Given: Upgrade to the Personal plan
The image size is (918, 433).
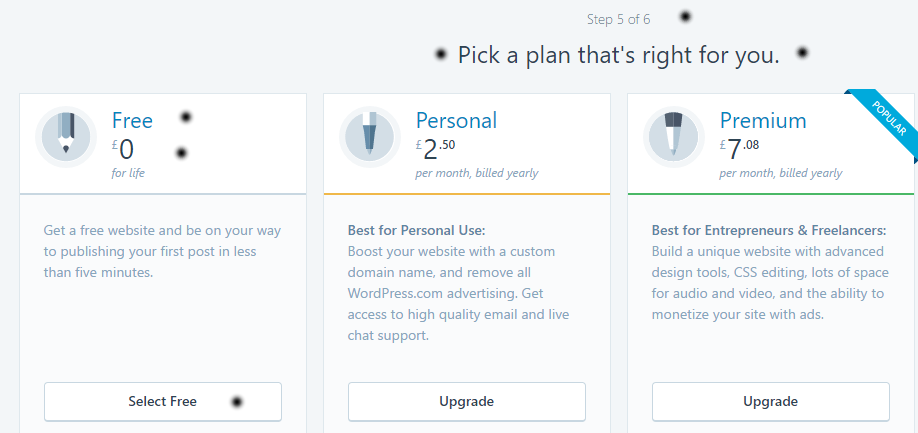Looking at the screenshot, I should point(466,402).
